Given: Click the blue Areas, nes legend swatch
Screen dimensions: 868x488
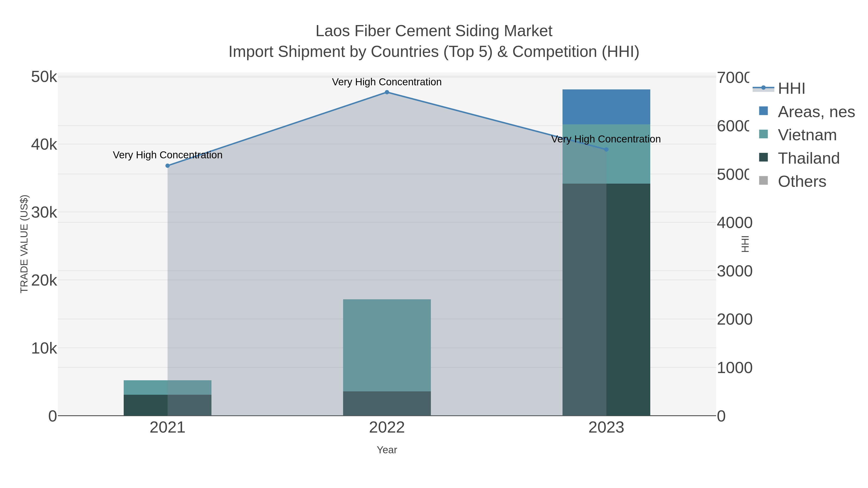Looking at the screenshot, I should (x=764, y=111).
